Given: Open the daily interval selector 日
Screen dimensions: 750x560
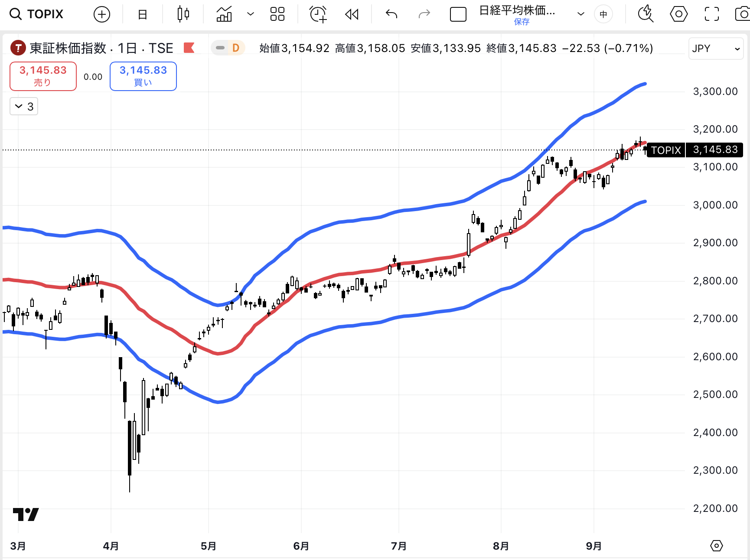Looking at the screenshot, I should pyautogui.click(x=142, y=14).
